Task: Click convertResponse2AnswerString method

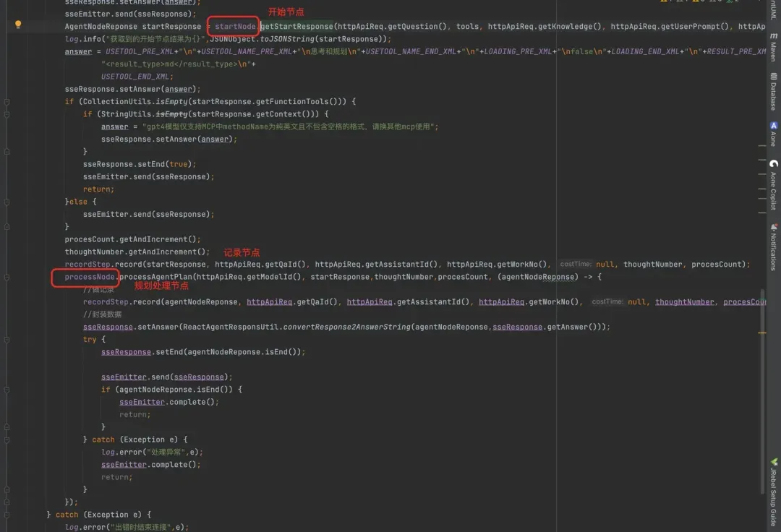Action: coord(346,327)
